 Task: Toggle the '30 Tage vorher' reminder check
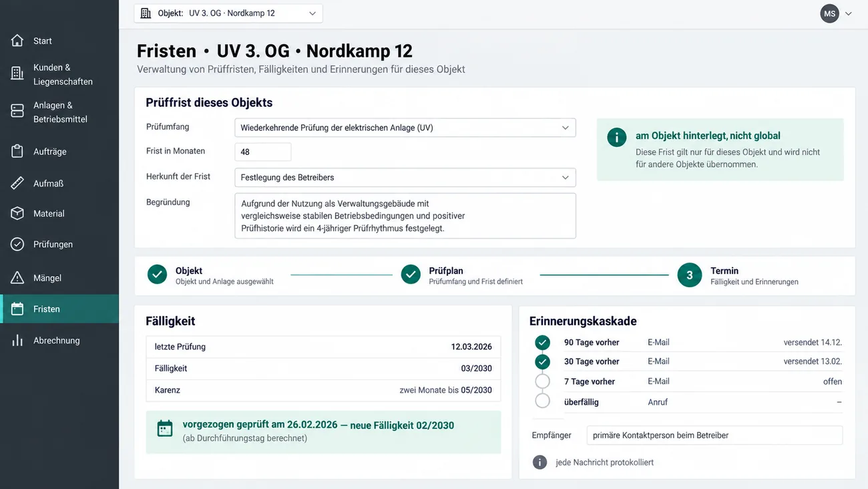[543, 362]
